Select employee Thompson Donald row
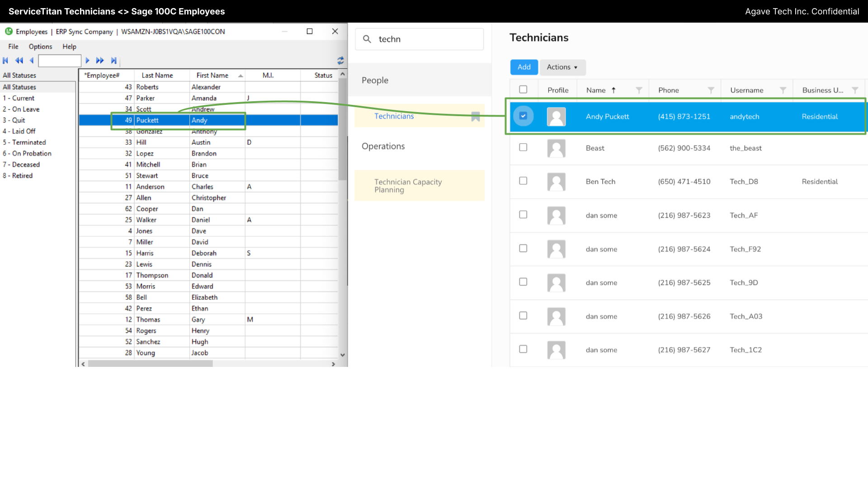This screenshot has height=488, width=868. (208, 275)
